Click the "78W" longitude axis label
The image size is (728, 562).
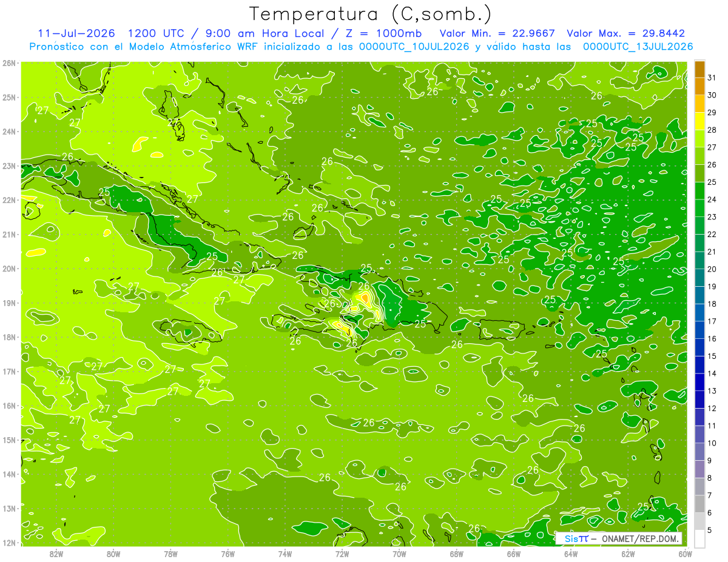click(x=171, y=554)
